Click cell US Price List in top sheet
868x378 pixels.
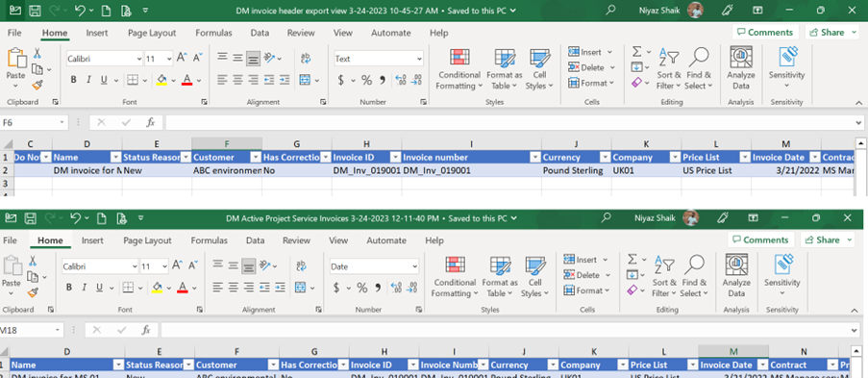(x=716, y=170)
